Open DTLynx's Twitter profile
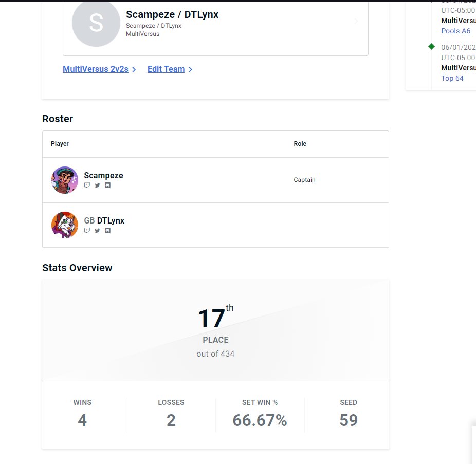The image size is (476, 464). coord(97,231)
